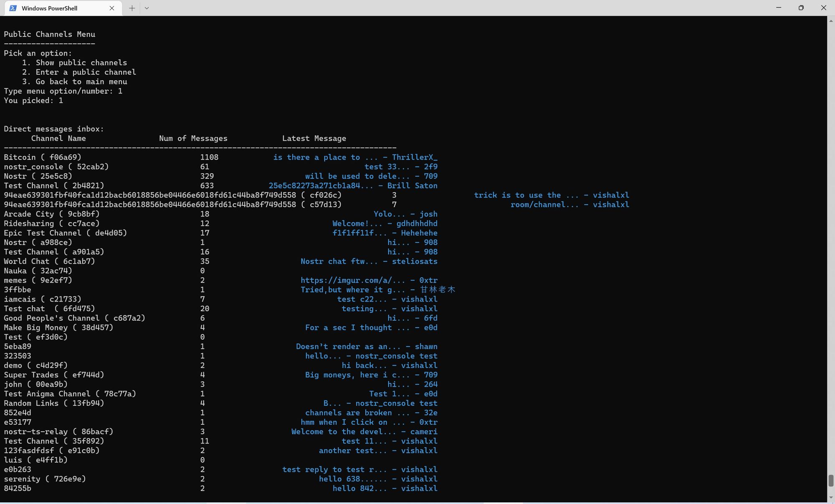Click the vertical scrollbar thumb
835x504 pixels.
coord(831,480)
